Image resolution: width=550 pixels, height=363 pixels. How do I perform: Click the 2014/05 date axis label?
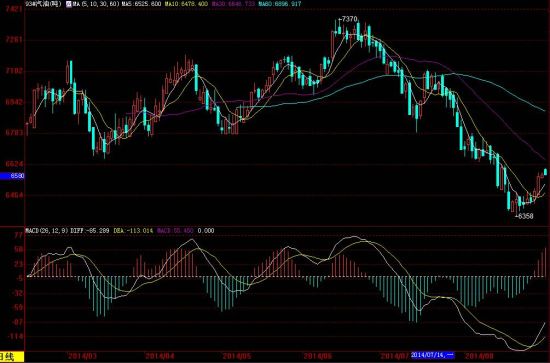[x=237, y=356]
